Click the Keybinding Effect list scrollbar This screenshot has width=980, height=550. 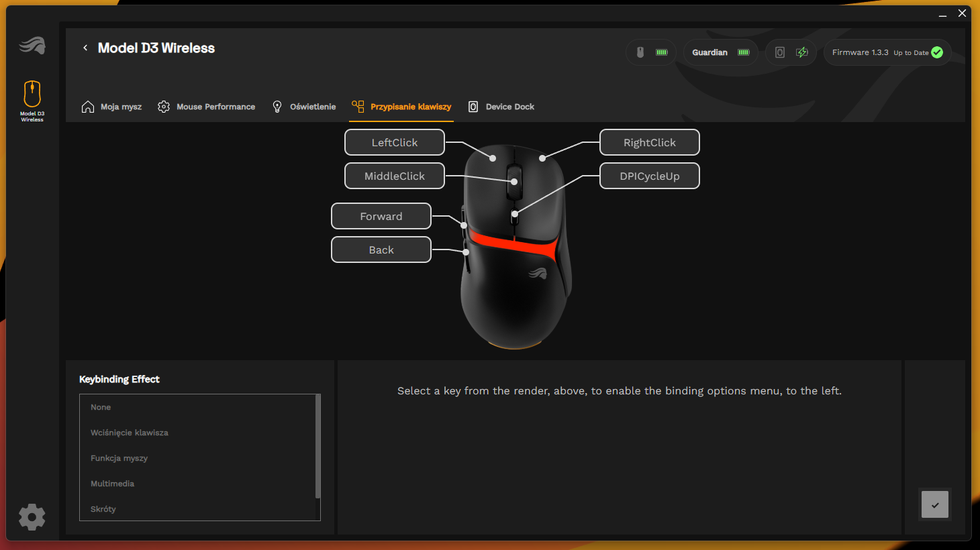pyautogui.click(x=317, y=447)
